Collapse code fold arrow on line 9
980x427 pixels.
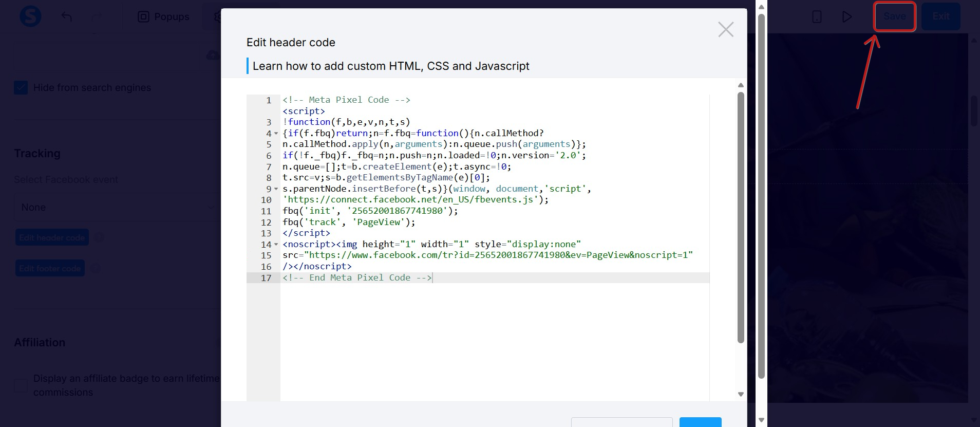coord(276,189)
